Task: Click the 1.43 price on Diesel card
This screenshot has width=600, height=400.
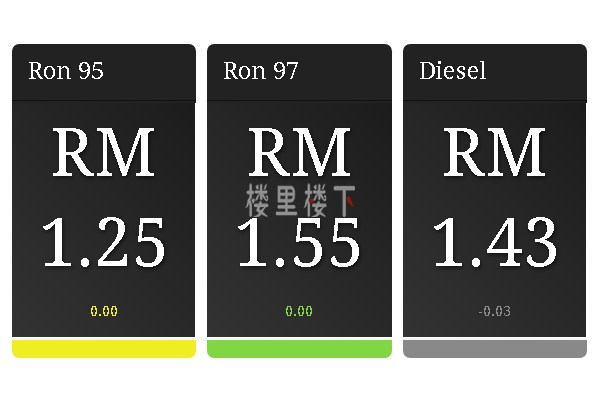Action: coord(494,243)
